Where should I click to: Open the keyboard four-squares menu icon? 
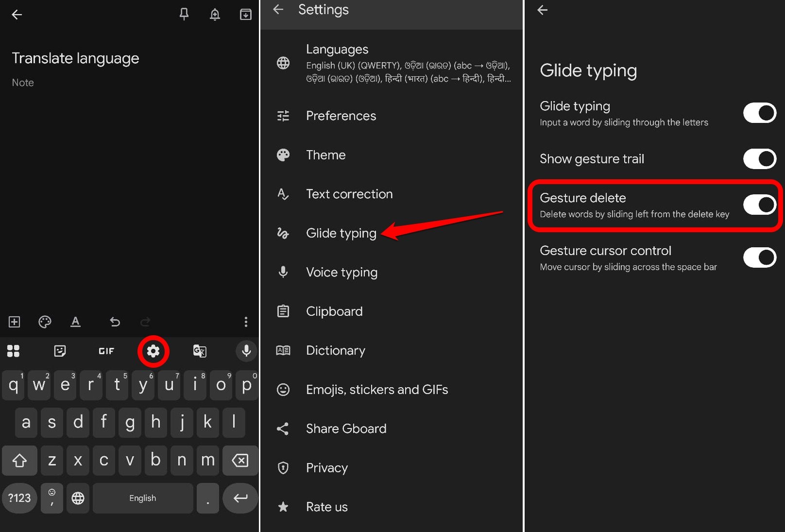tap(14, 351)
